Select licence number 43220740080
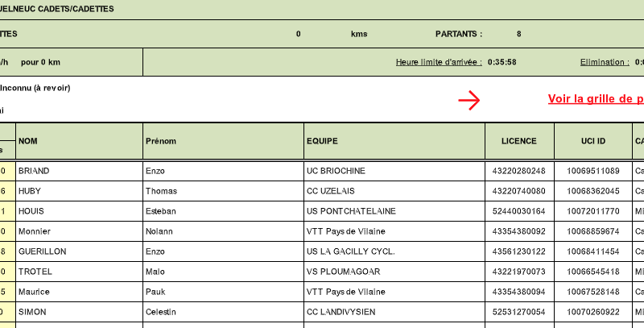Screen dimensions: 644x328 [518, 191]
